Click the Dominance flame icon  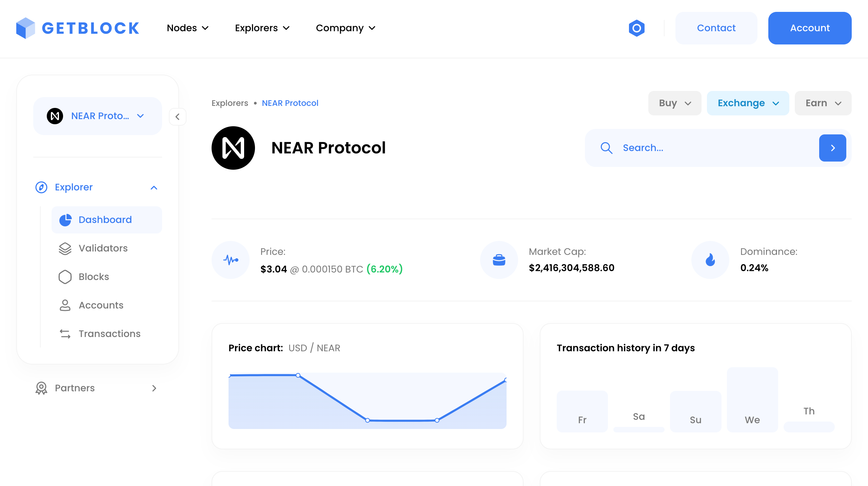(710, 260)
